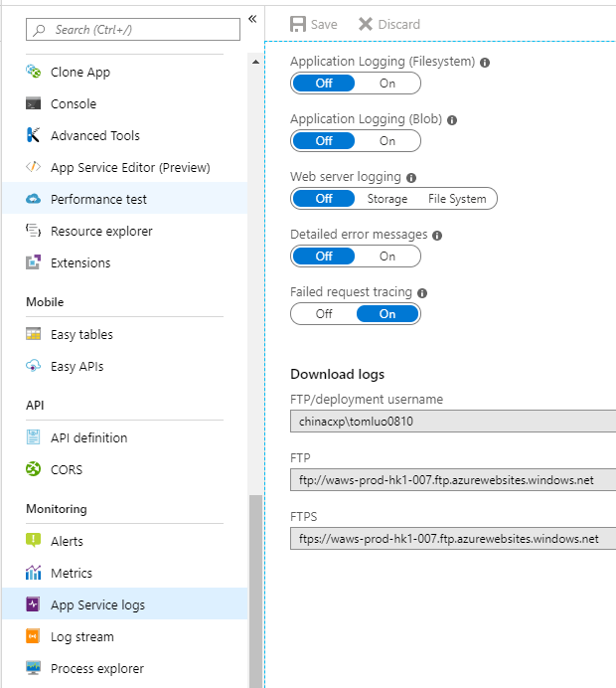Turn On Detailed error messages
The width and height of the screenshot is (616, 688).
coord(387,257)
